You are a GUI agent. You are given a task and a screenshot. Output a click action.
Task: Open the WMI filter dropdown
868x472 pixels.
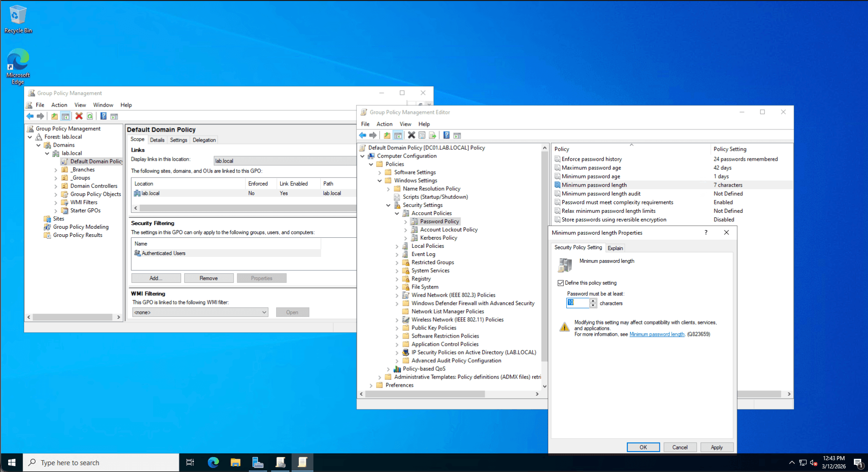264,312
